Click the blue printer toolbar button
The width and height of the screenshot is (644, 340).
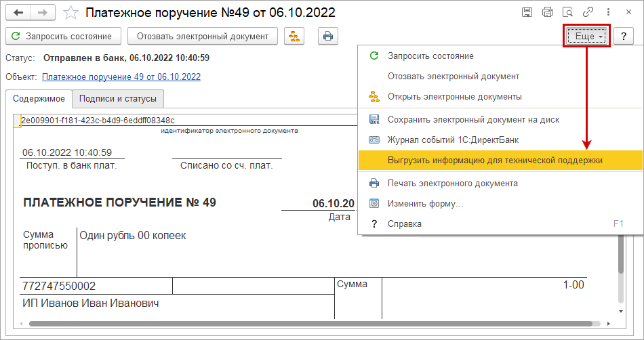[329, 37]
